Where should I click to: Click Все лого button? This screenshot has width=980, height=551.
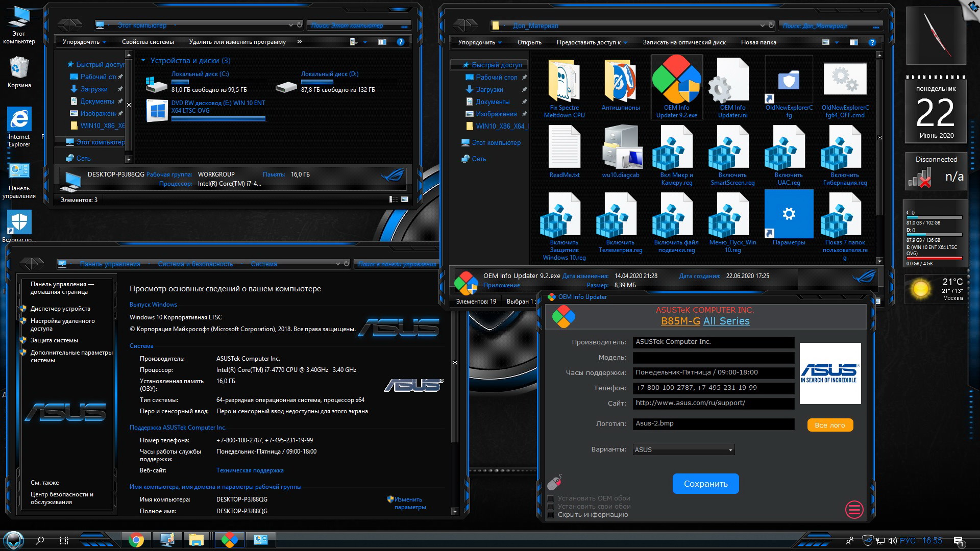[x=830, y=425]
